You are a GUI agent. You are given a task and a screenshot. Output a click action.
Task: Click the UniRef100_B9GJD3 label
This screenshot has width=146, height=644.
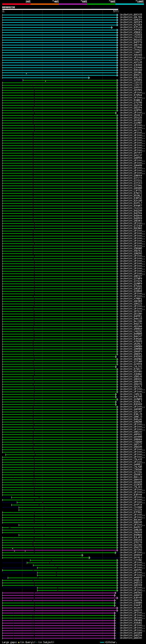pyautogui.click(x=131, y=77)
